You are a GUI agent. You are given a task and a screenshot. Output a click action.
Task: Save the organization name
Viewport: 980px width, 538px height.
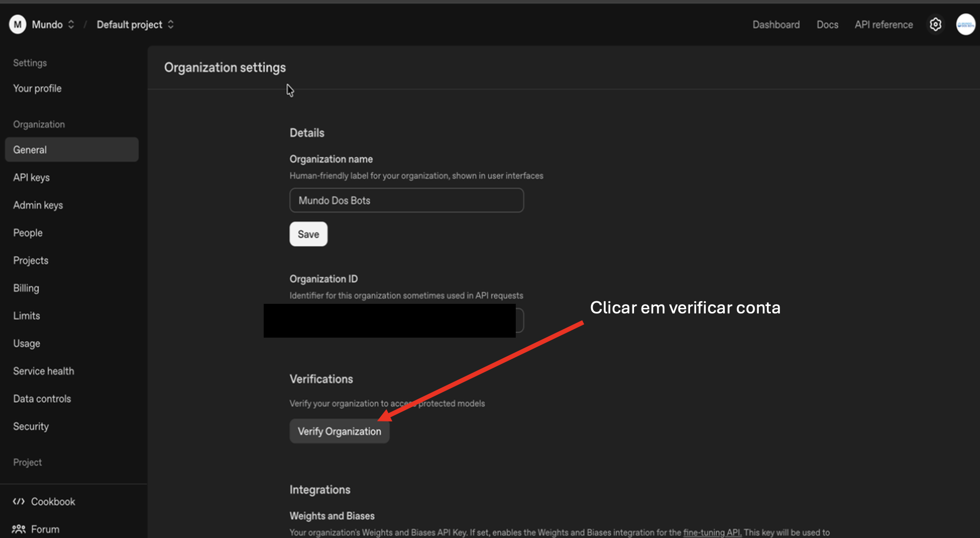click(308, 234)
